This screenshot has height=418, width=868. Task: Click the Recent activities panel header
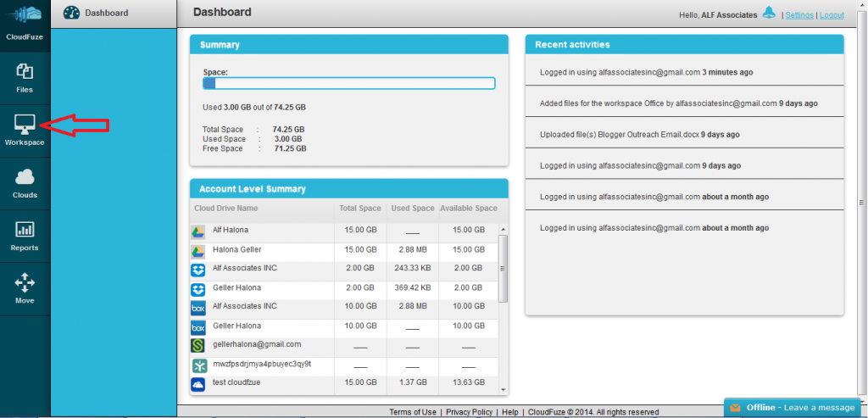click(x=685, y=44)
